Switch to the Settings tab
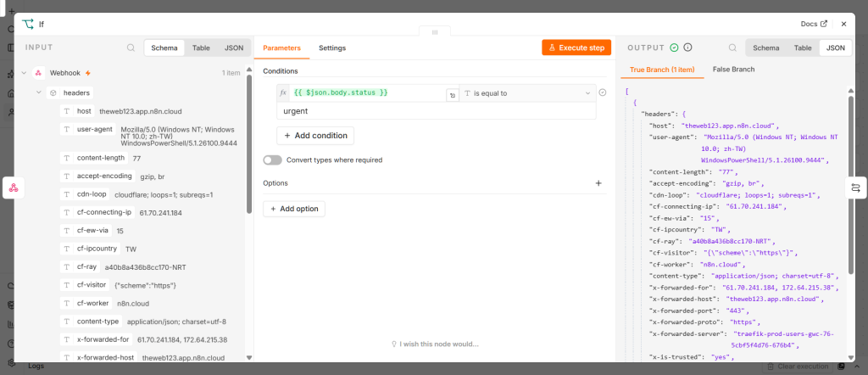The height and width of the screenshot is (375, 868). click(x=332, y=48)
